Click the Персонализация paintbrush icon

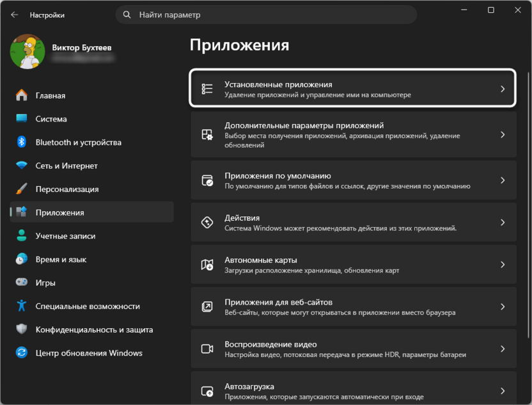pyautogui.click(x=21, y=189)
